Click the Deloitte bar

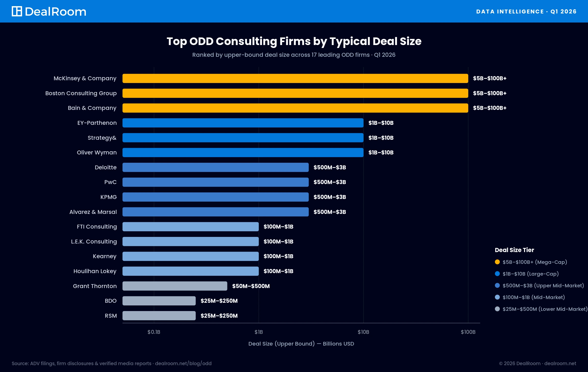tap(216, 167)
